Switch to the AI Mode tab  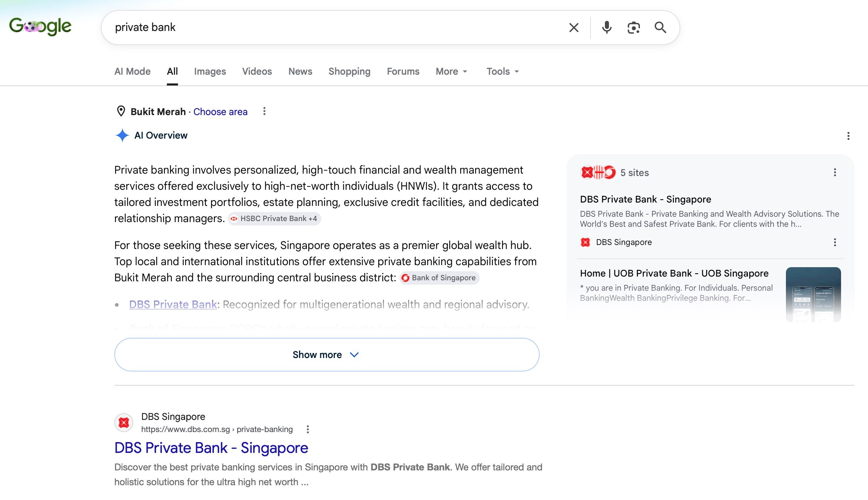(132, 71)
